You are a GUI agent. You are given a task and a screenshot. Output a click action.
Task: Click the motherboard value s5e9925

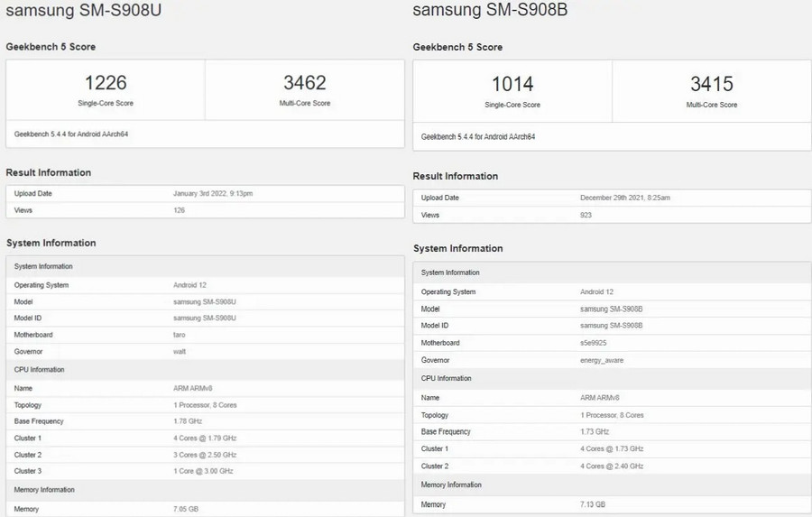tap(595, 343)
